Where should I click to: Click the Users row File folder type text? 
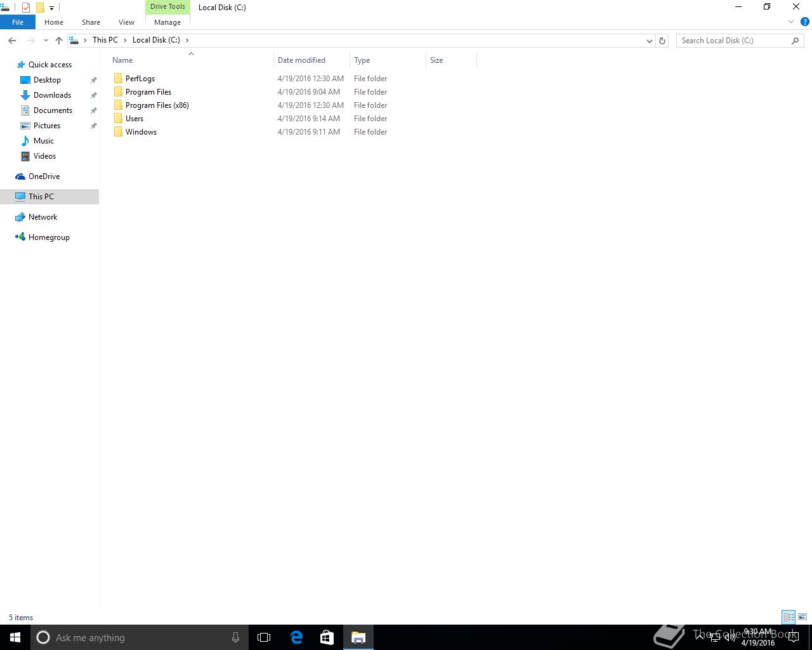click(370, 119)
